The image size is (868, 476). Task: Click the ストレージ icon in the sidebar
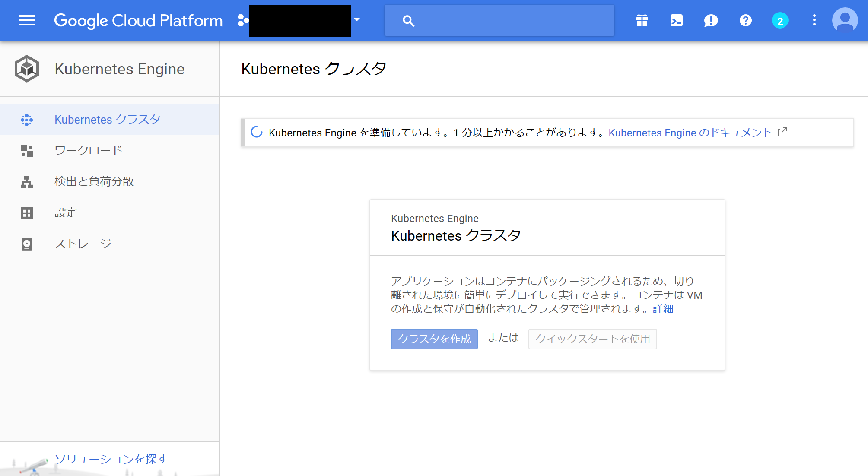(x=26, y=244)
